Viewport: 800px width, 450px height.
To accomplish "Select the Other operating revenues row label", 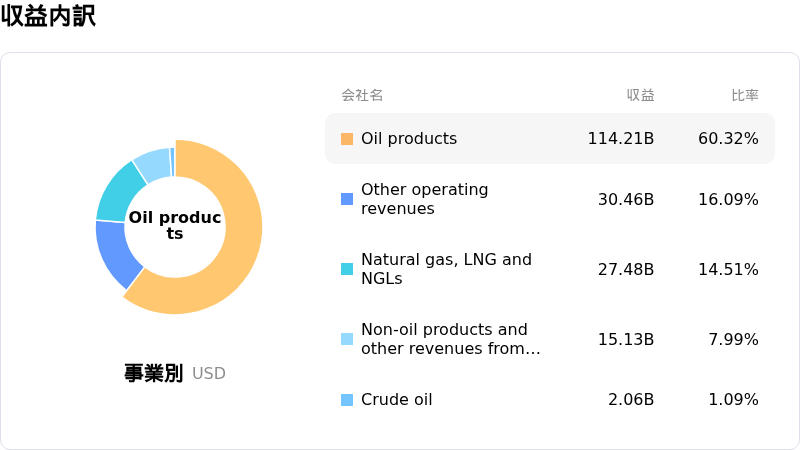I will click(425, 199).
